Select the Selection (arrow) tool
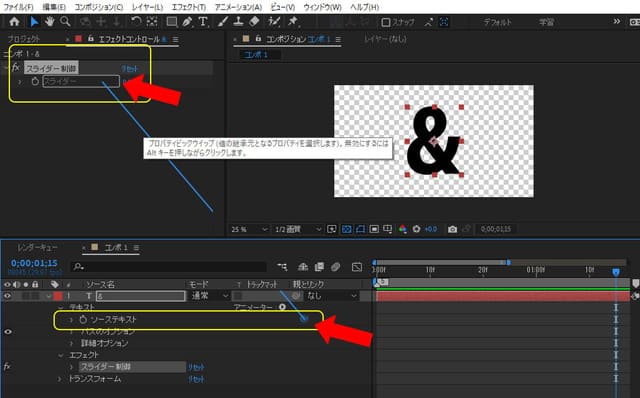 tap(34, 22)
